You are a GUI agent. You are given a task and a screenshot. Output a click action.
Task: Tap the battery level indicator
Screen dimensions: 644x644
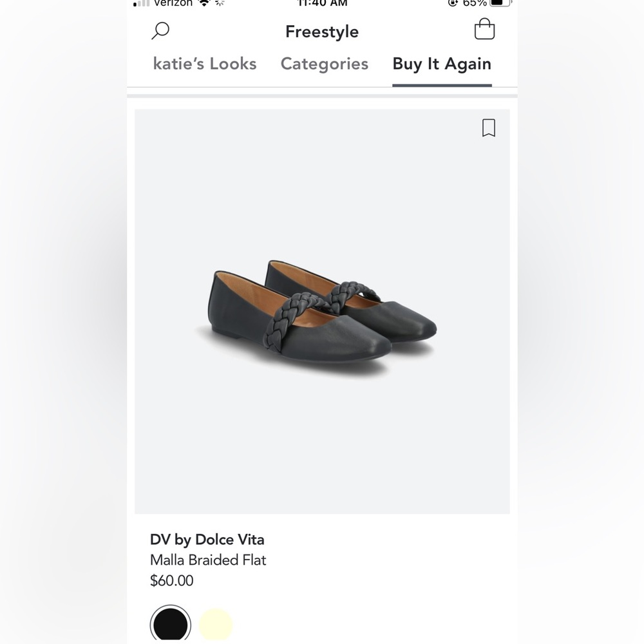point(496,3)
